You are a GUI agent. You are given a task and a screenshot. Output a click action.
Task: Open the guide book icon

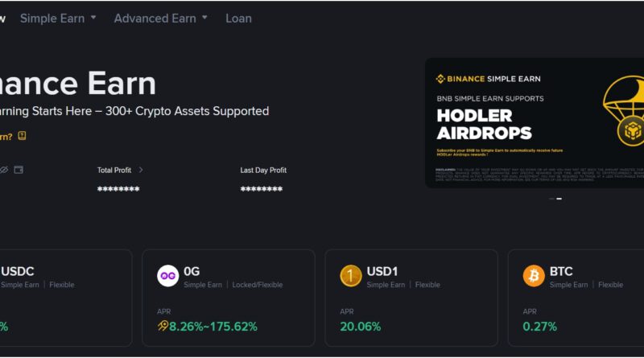pos(22,136)
